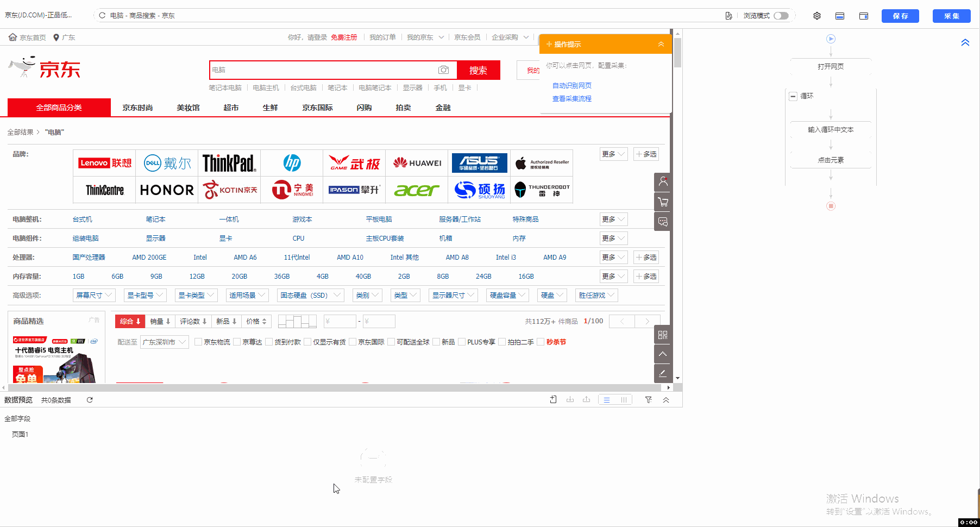980x527 pixels.
Task: Check the 拍拍二手 filter checkbox
Action: (x=502, y=342)
